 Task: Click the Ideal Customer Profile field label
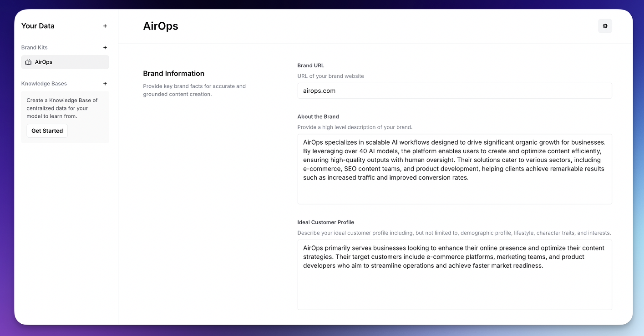pyautogui.click(x=325, y=222)
